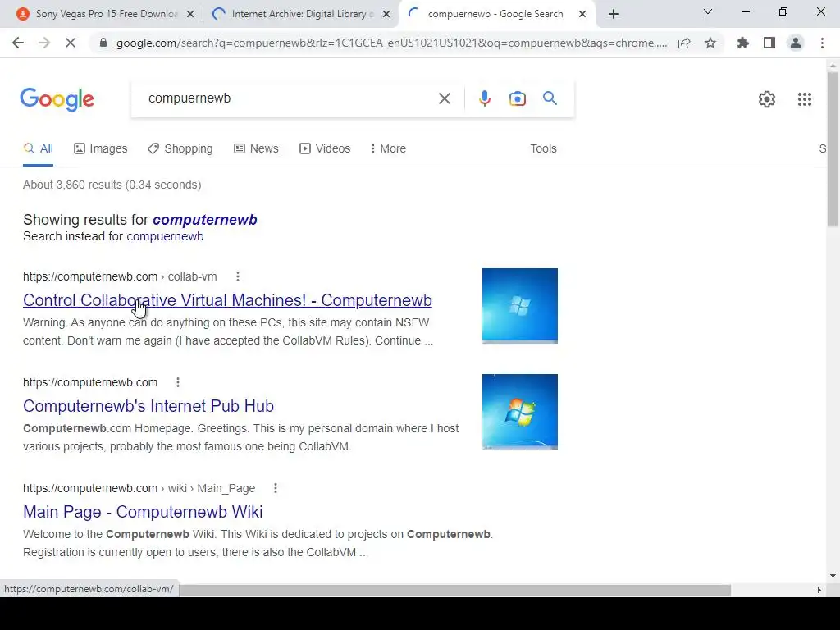This screenshot has width=840, height=630.
Task: Click the scroll right arrow
Action: click(x=819, y=590)
